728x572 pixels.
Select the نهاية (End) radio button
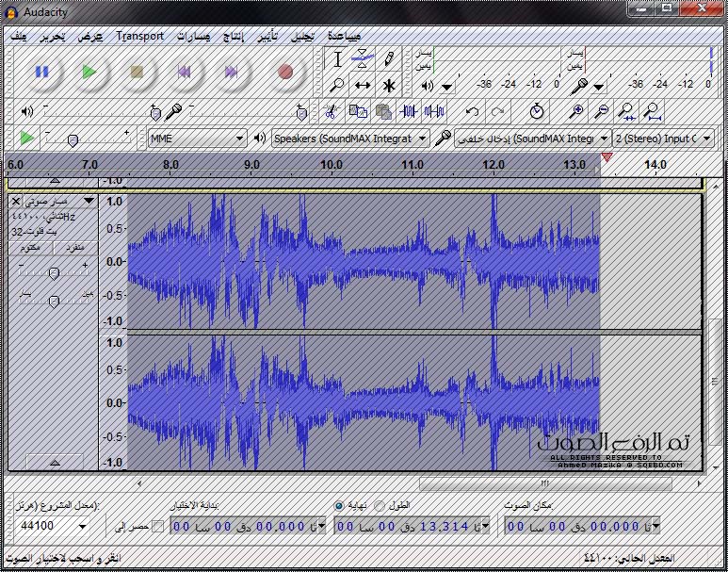point(339,506)
